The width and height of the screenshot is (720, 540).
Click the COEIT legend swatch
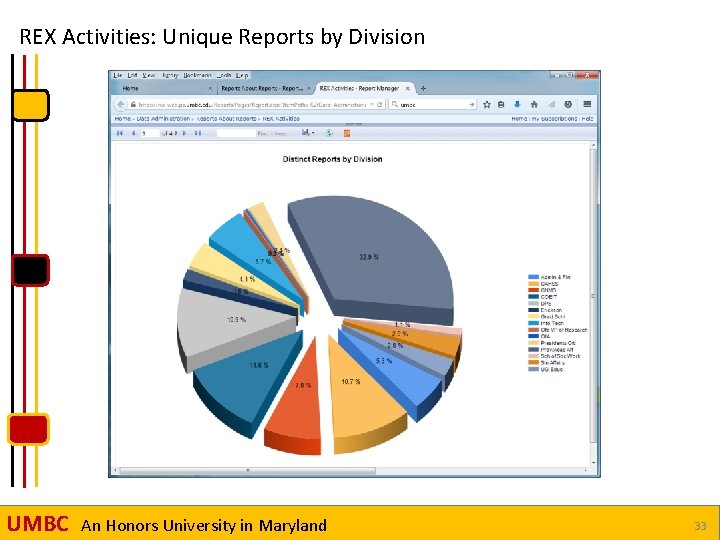533,297
